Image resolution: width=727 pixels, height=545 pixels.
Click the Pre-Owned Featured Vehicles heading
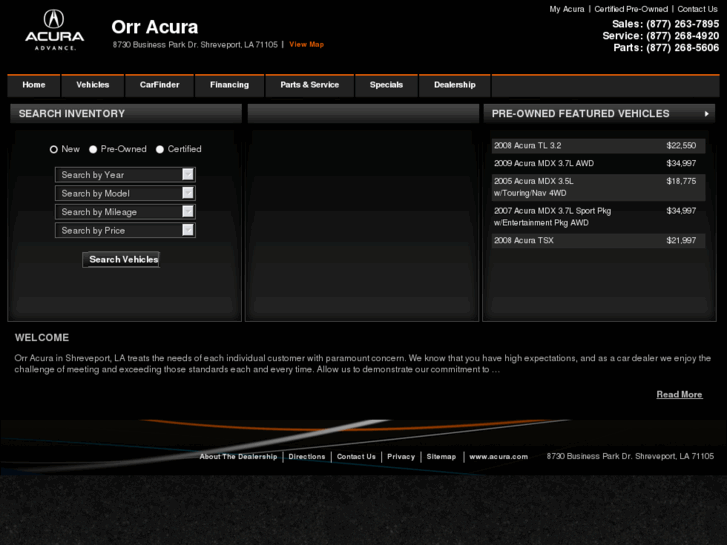(x=580, y=114)
